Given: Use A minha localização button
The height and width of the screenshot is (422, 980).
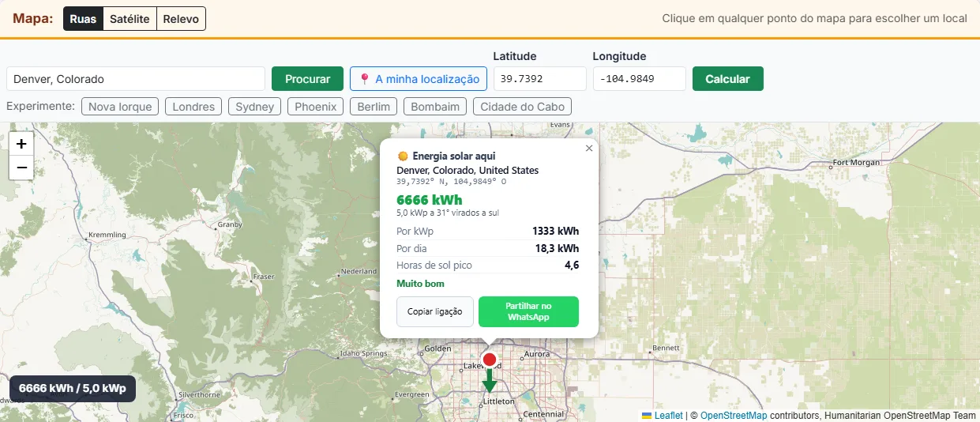Looking at the screenshot, I should [x=419, y=79].
